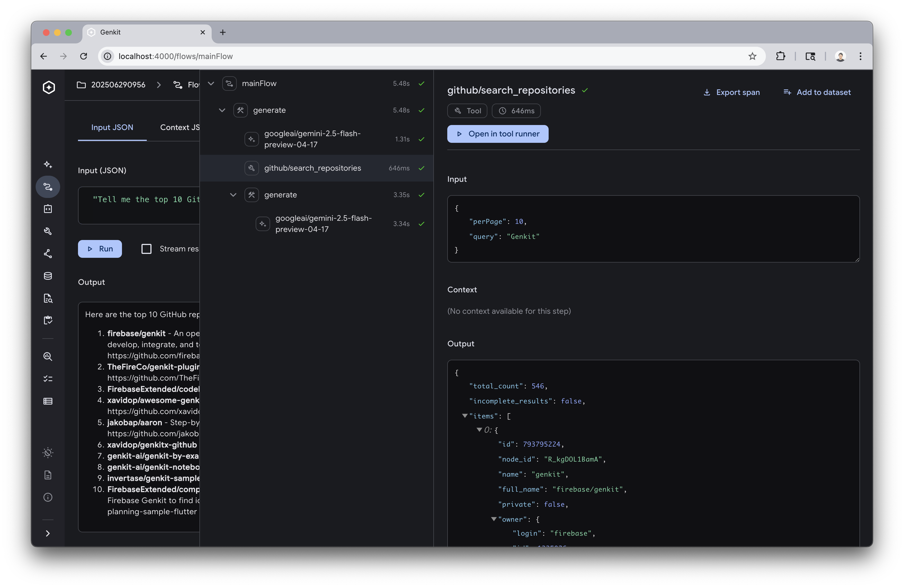Open the Datasets table icon in sidebar
The image size is (904, 588).
[48, 401]
